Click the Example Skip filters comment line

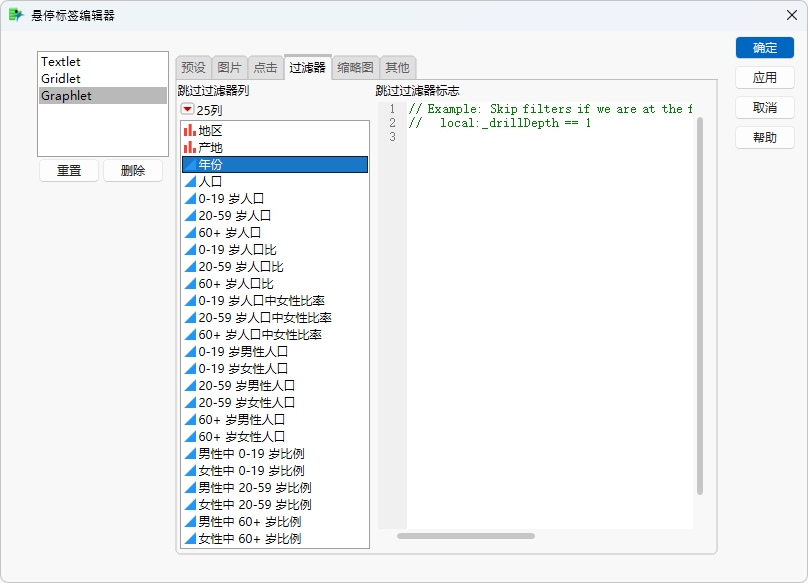coord(550,109)
